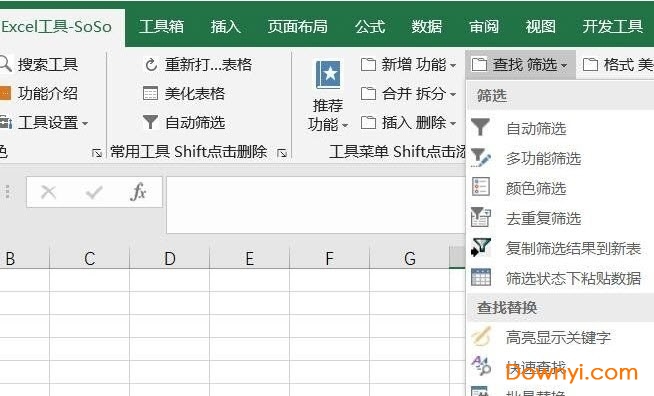Expand the 插入 删除 dropdown
The height and width of the screenshot is (396, 654).
[x=453, y=124]
